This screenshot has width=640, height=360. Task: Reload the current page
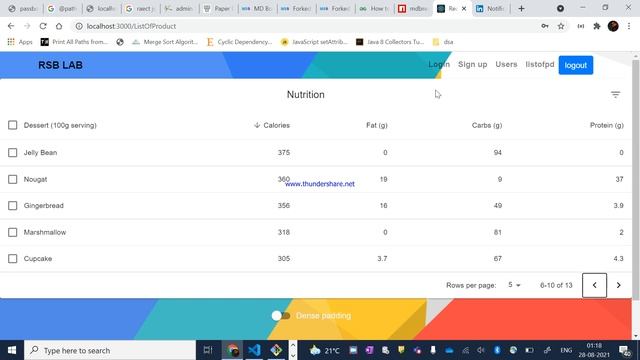[x=43, y=26]
